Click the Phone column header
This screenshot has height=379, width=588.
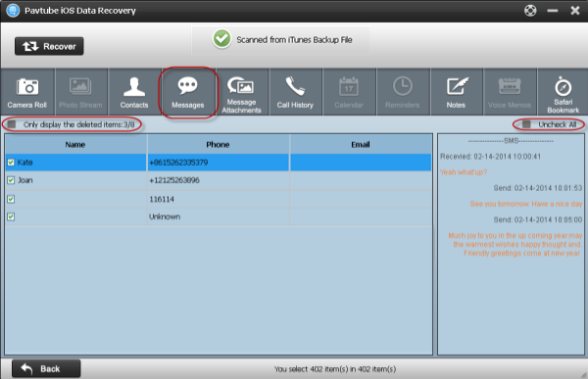coord(218,144)
